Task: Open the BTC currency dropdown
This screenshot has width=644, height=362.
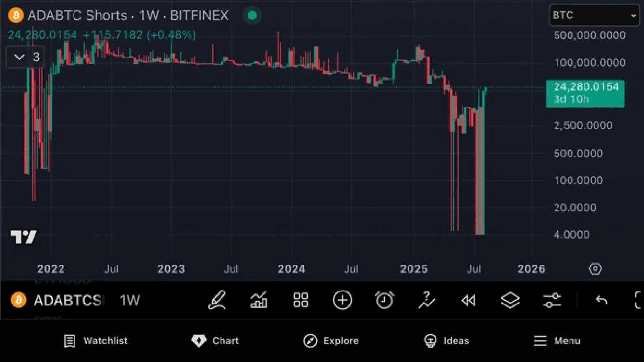Action: click(594, 15)
